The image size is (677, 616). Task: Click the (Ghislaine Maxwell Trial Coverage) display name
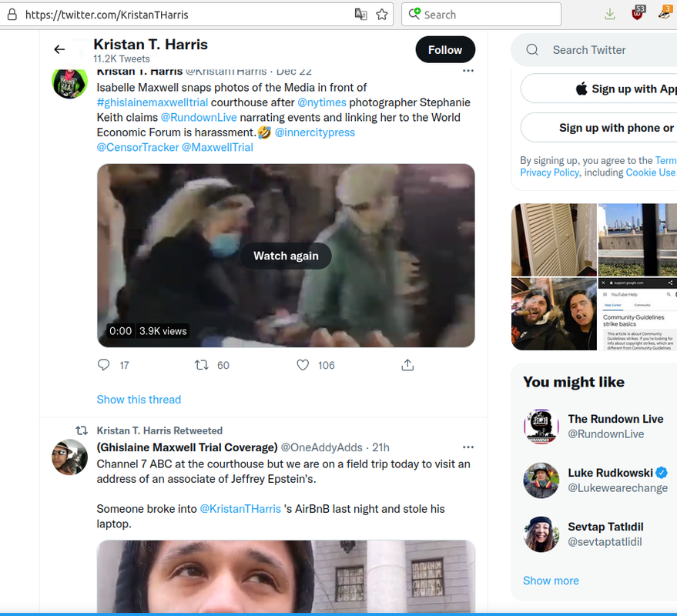point(187,447)
